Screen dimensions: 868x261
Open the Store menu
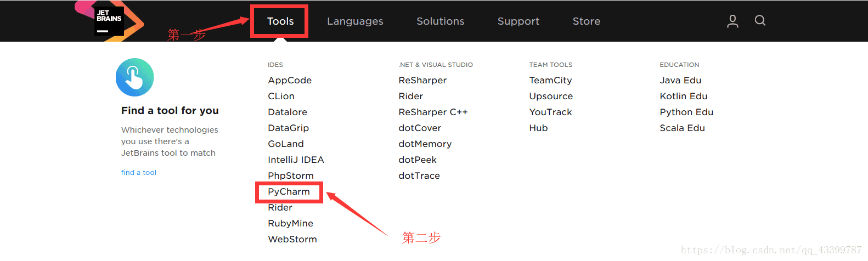coord(587,21)
